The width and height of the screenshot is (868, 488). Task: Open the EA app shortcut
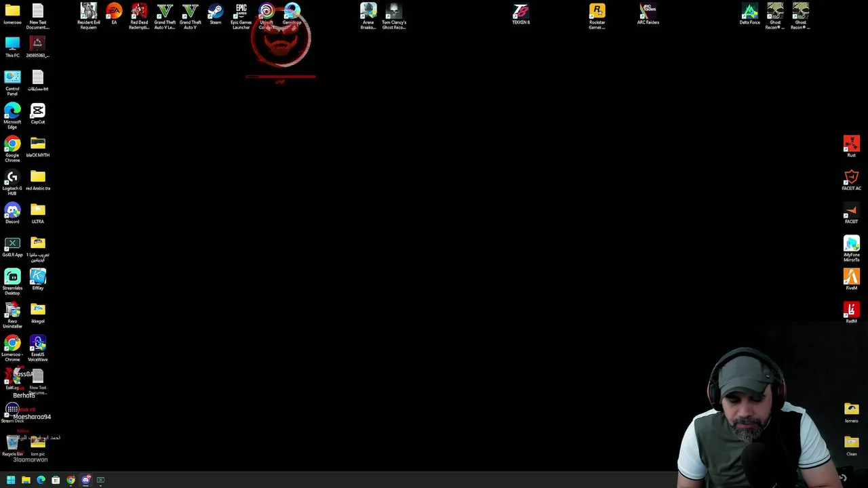(114, 14)
